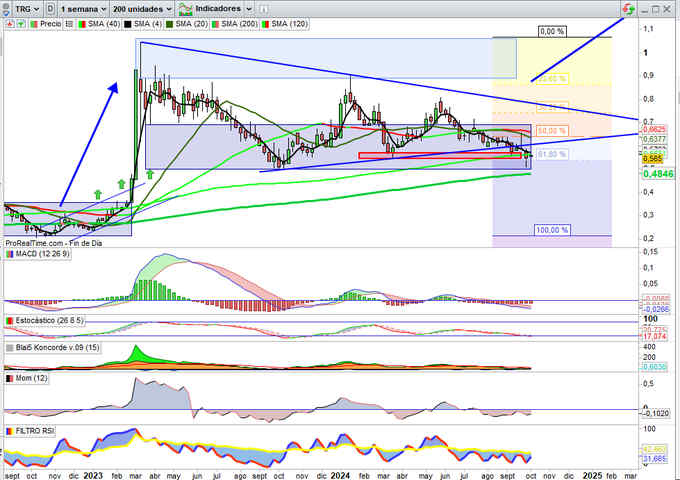Click the 0,6377 price axis label
680x480 pixels.
pyautogui.click(x=654, y=139)
